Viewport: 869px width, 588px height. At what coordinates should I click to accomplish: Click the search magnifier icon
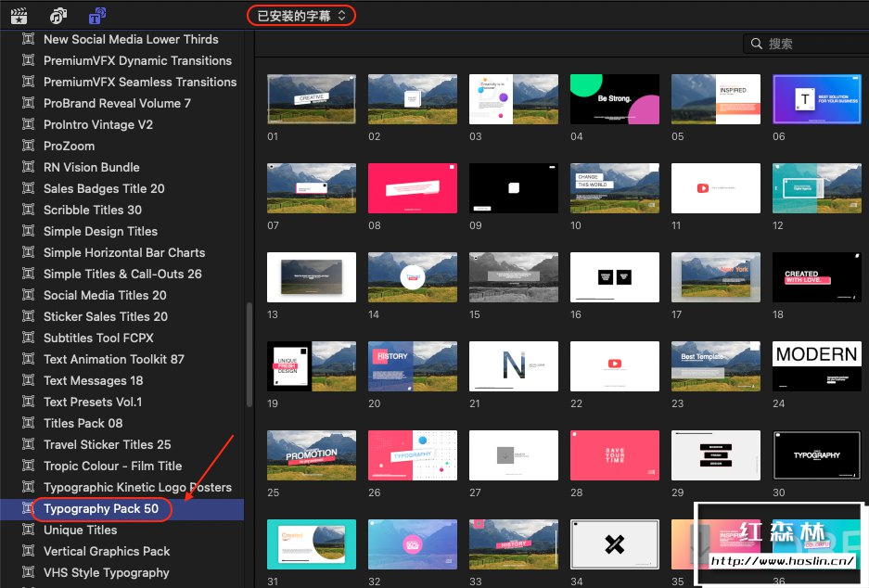[757, 44]
